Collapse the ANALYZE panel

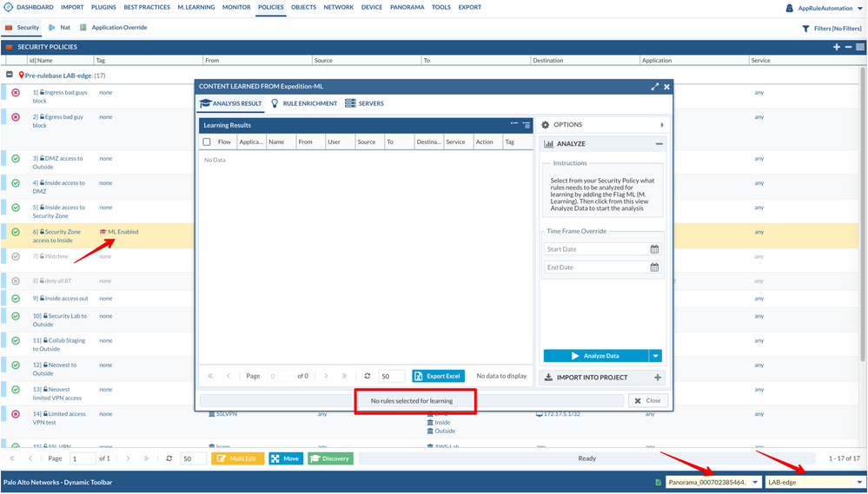[x=659, y=144]
